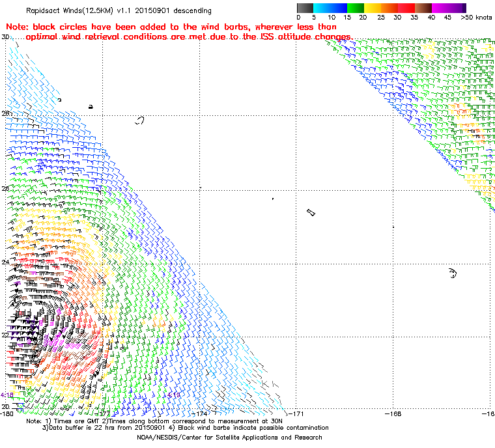495x448 pixels.
Task: Click the 'Rapidscat Winds(12.5KM) v1.1' title text
Action: (x=78, y=10)
